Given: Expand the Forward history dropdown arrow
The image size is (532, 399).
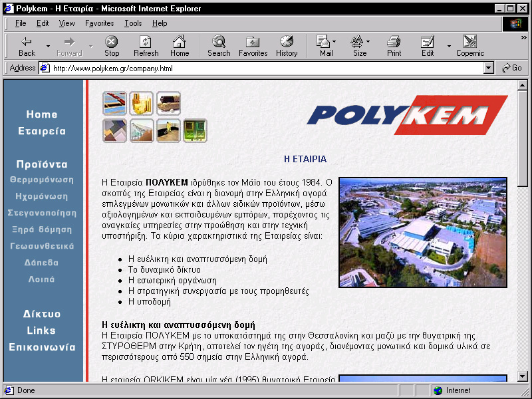Looking at the screenshot, I should pos(90,46).
